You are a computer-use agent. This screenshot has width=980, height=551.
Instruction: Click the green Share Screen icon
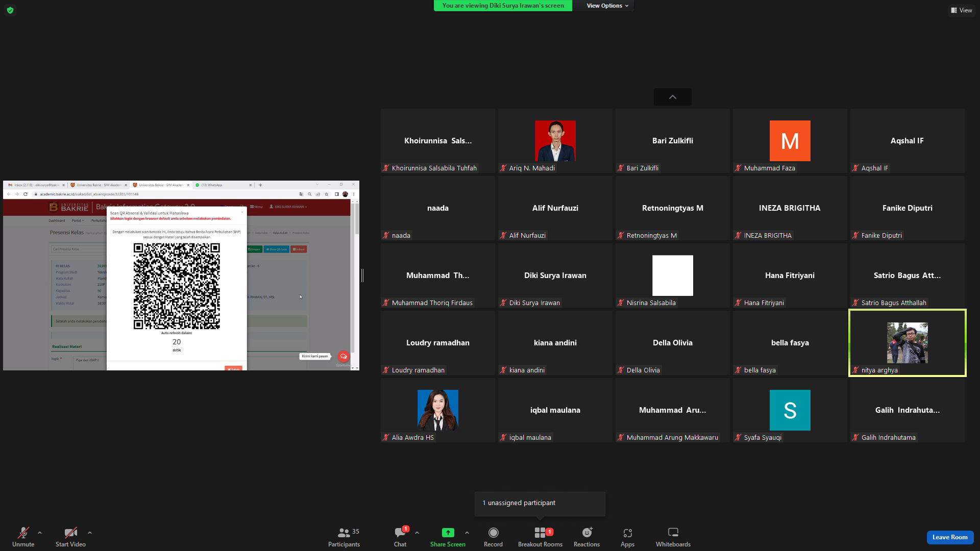[448, 533]
